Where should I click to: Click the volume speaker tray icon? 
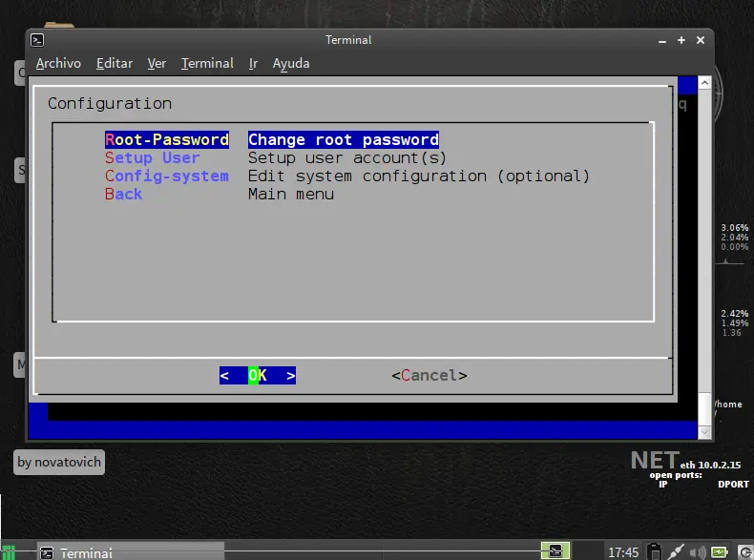pos(698,552)
